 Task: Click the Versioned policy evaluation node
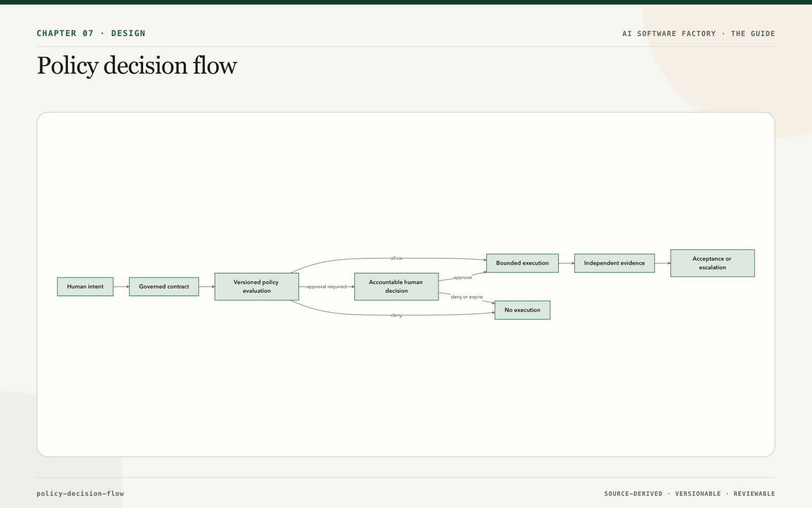point(257,287)
